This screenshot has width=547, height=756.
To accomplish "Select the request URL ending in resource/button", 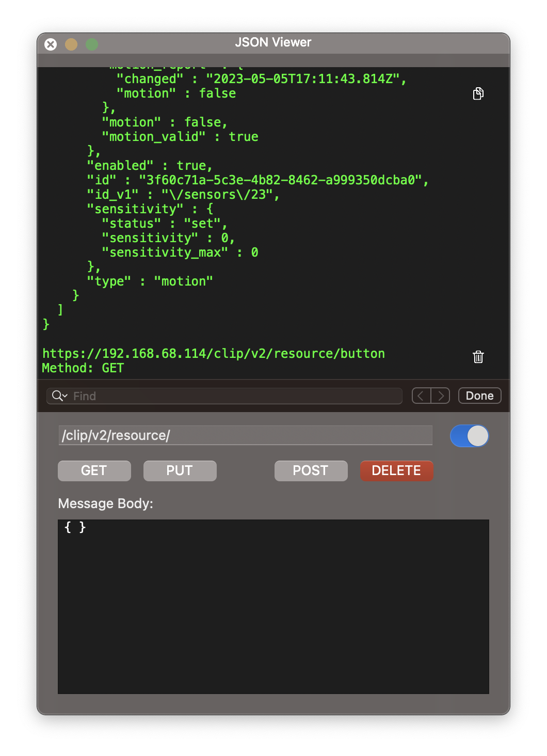I will 214,354.
